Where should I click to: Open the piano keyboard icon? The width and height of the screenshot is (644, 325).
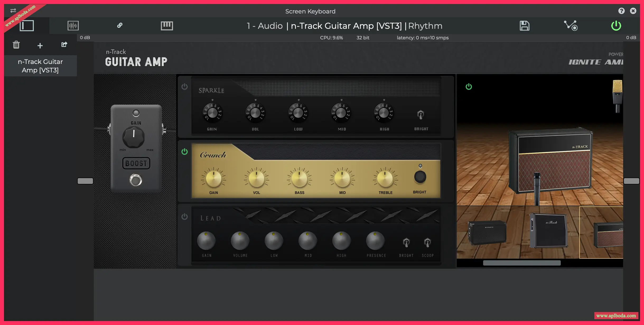pos(167,26)
